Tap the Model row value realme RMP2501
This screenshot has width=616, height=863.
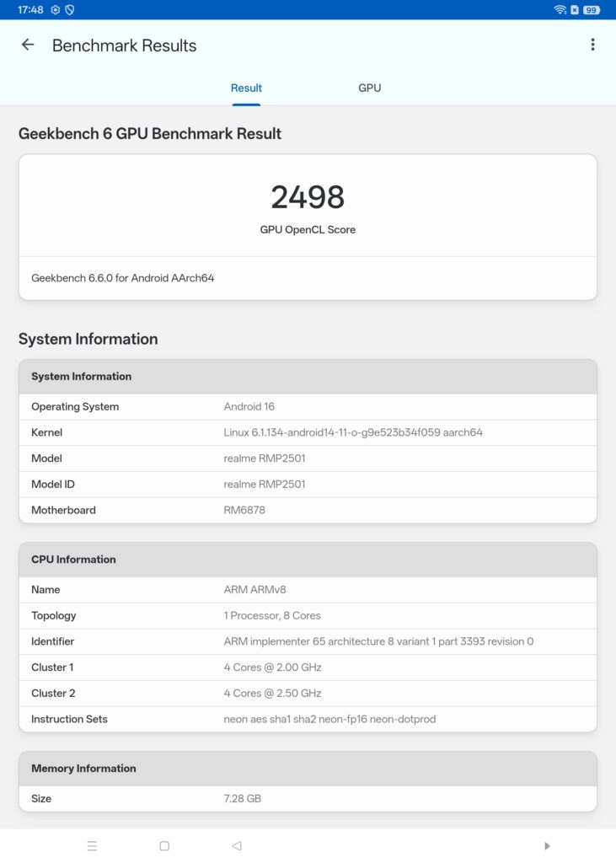click(x=265, y=458)
